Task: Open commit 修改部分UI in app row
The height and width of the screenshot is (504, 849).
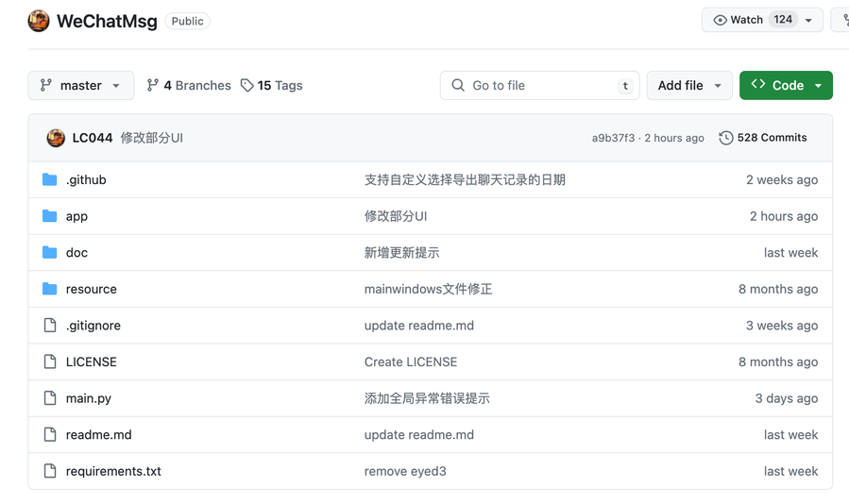Action: tap(396, 216)
